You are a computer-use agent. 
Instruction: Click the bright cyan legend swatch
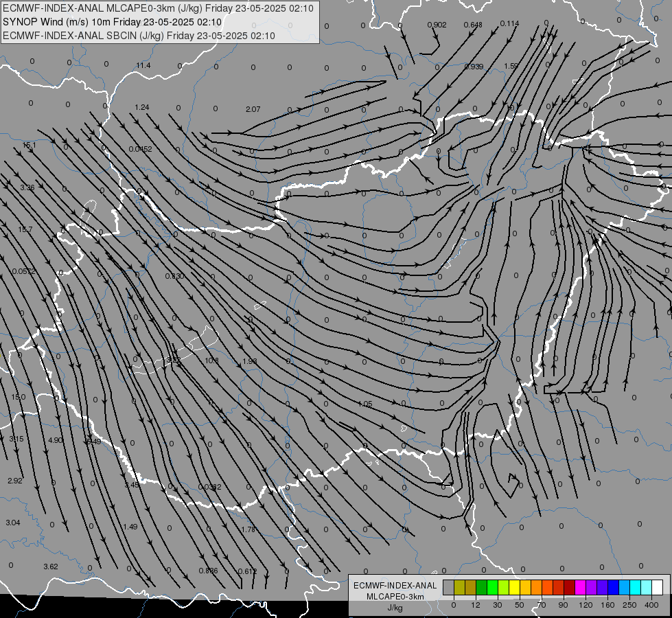point(636,587)
